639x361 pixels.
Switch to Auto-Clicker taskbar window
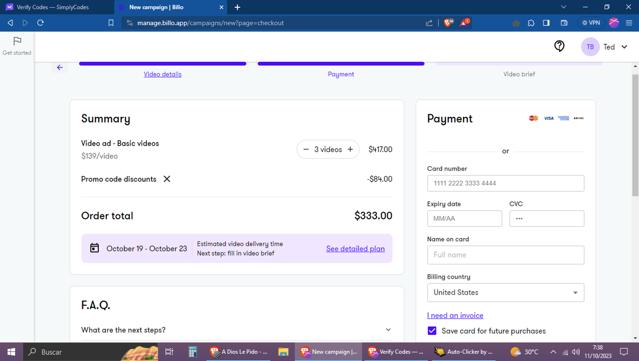tap(464, 352)
